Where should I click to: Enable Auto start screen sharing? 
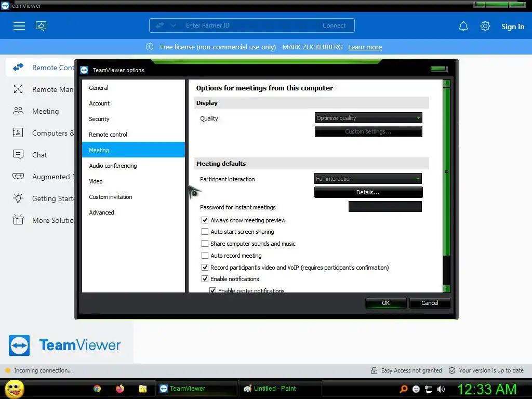[205, 232]
